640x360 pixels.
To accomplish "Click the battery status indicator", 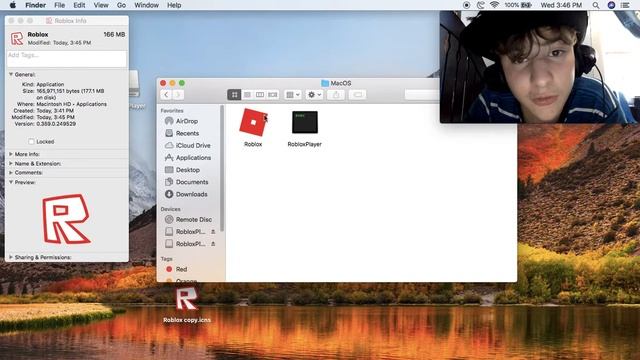I will coord(518,5).
